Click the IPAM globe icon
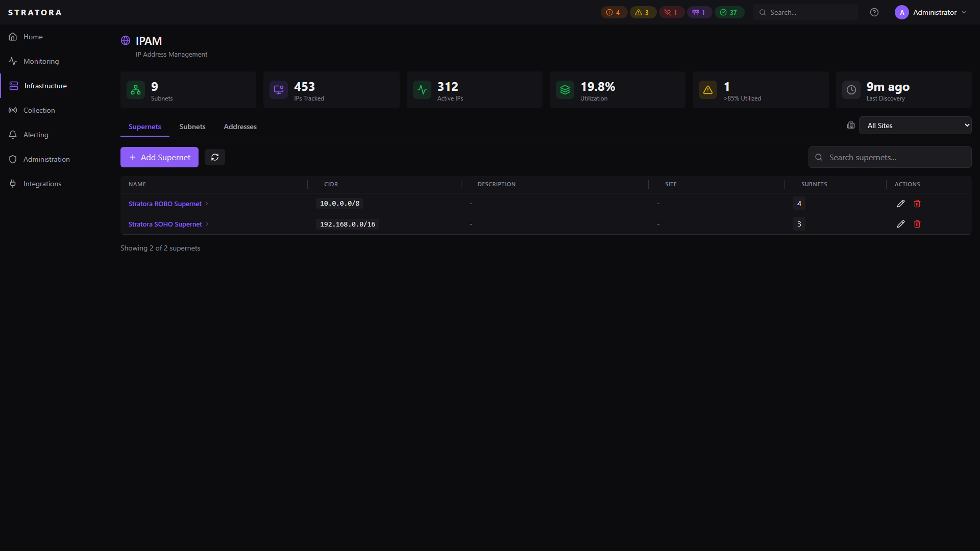The width and height of the screenshot is (980, 551). coord(126,40)
